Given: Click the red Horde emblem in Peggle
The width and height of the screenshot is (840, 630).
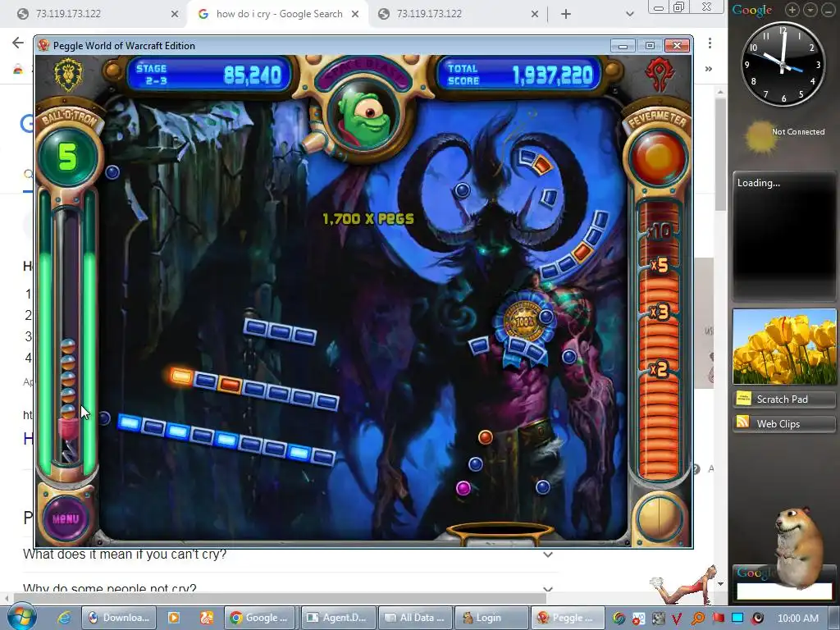Looking at the screenshot, I should tap(659, 75).
